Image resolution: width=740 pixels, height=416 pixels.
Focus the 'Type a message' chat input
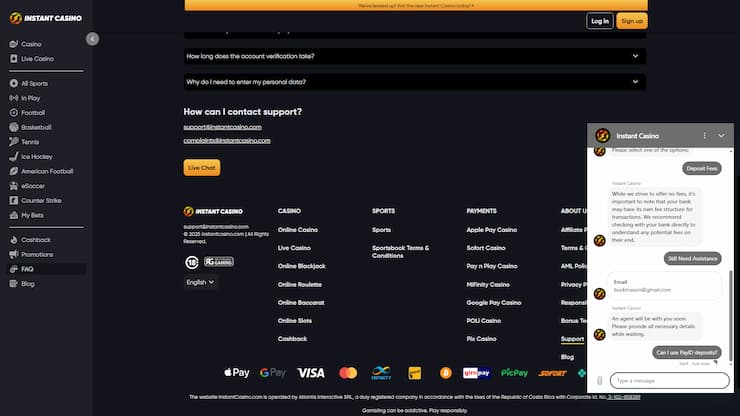point(669,381)
